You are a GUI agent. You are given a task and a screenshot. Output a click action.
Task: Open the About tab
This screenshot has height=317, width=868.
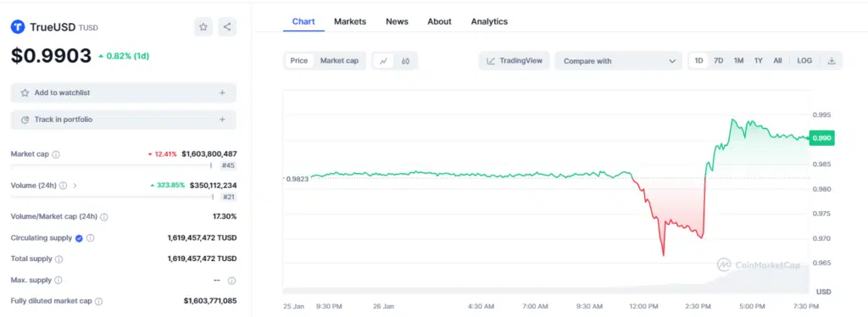click(440, 21)
